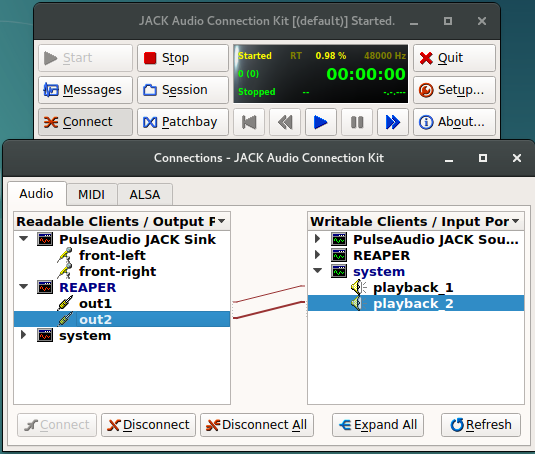The height and width of the screenshot is (454, 535).
Task: Quit the JACK control application
Action: pyautogui.click(x=454, y=58)
